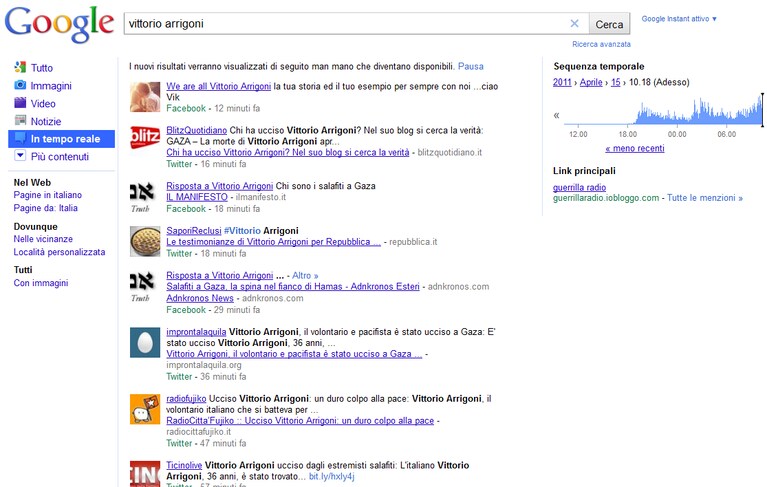Click the Cerca search button
Viewport: 767px width, 487px height.
pos(609,24)
